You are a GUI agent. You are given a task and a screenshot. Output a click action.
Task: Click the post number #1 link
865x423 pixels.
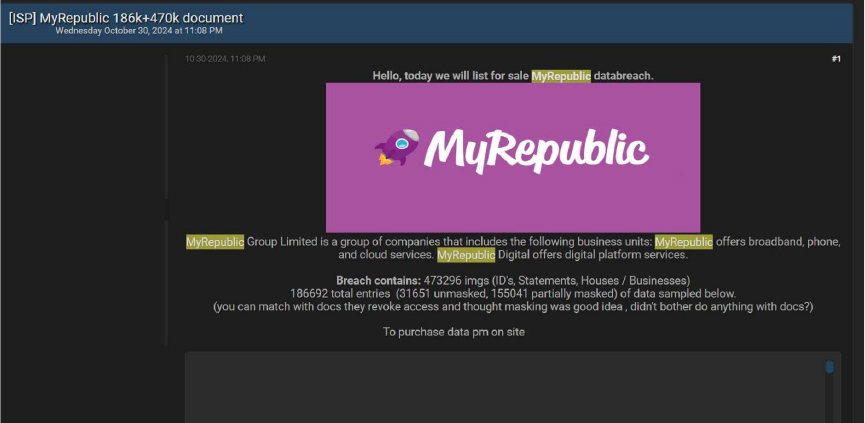(836, 59)
